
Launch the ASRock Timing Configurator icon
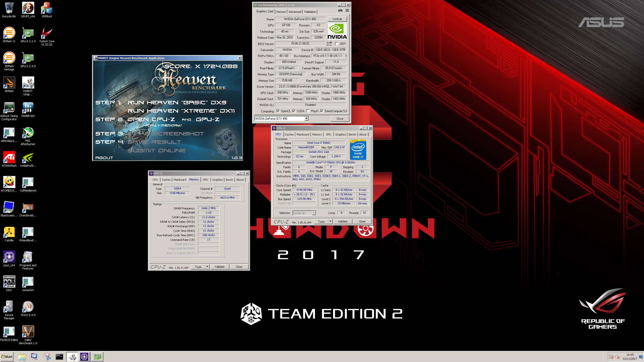pyautogui.click(x=9, y=111)
